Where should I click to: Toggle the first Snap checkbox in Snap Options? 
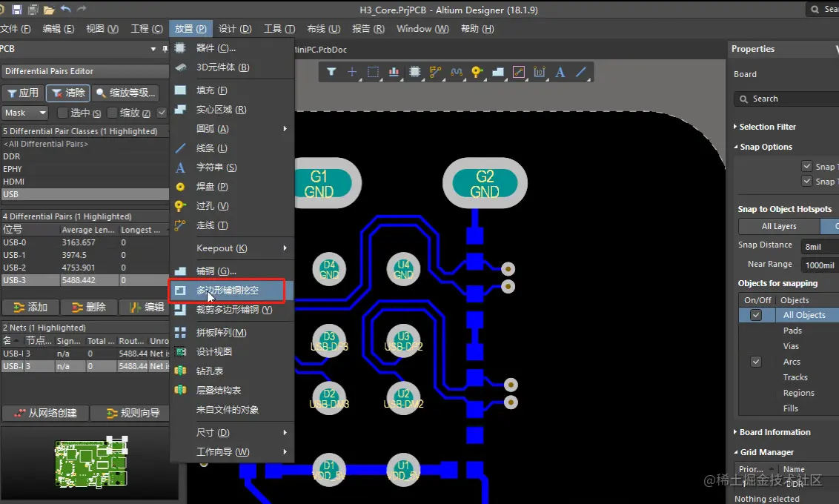point(807,166)
